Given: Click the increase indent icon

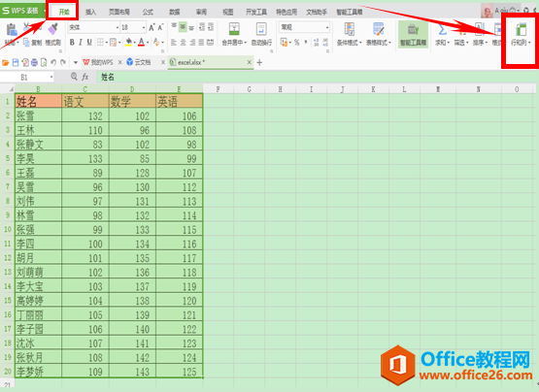Looking at the screenshot, I should click(211, 27).
